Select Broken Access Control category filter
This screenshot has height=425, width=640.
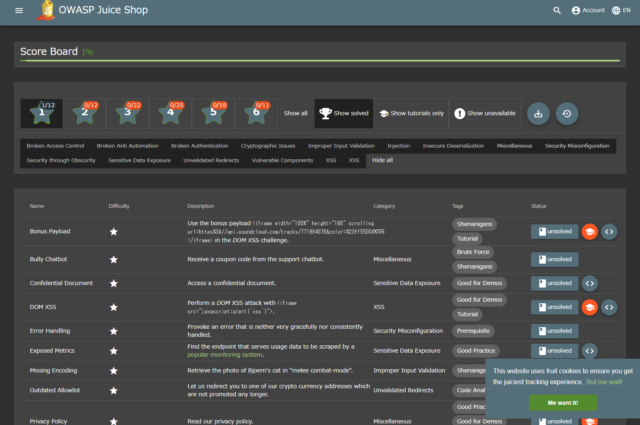pos(56,146)
